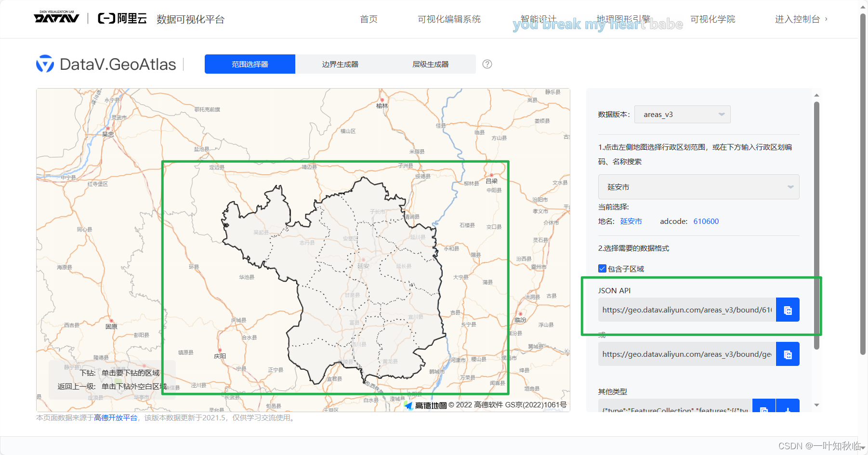
Task: Open 地理图形引擎 navigation item
Action: 623,19
